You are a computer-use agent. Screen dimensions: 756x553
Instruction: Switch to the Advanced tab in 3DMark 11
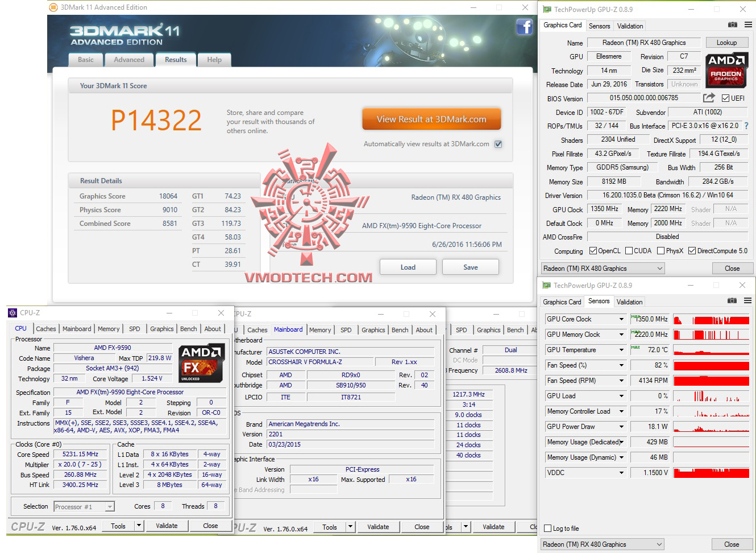click(129, 60)
